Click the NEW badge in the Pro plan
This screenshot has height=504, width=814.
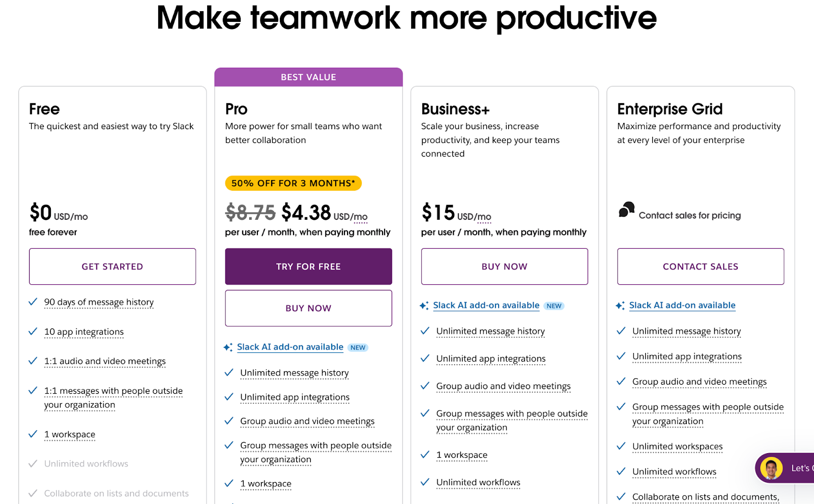(358, 348)
